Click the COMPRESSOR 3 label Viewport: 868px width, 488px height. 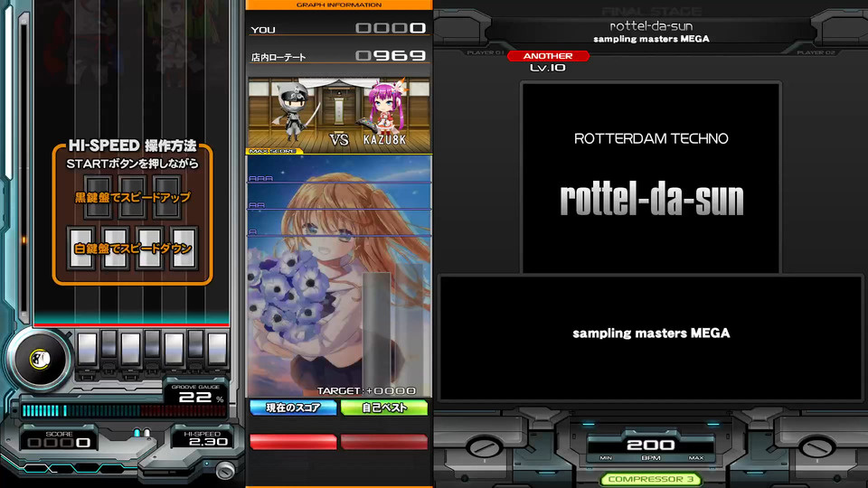tap(651, 479)
